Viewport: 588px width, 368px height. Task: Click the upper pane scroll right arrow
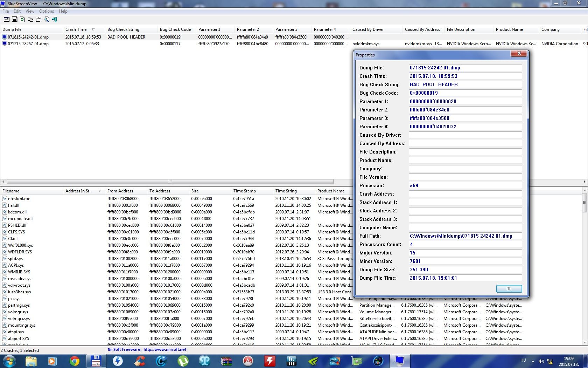point(584,182)
